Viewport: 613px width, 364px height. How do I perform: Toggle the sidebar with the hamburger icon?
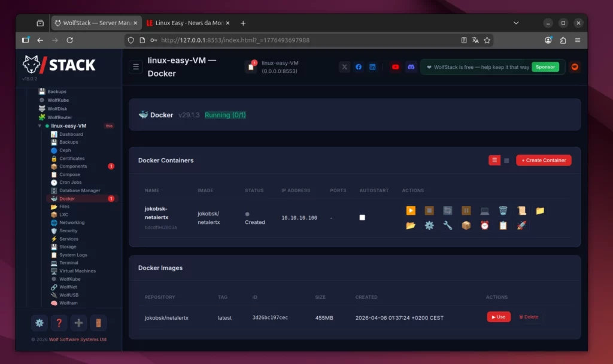[x=136, y=67]
